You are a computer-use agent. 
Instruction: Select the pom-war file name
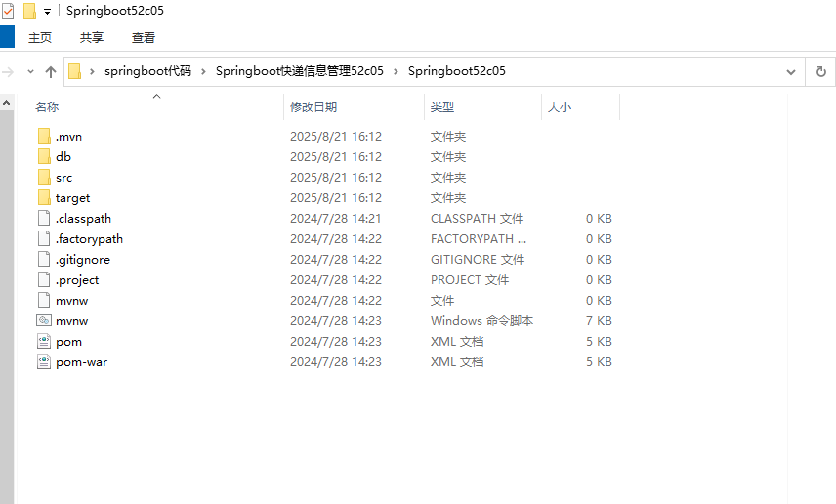[82, 362]
